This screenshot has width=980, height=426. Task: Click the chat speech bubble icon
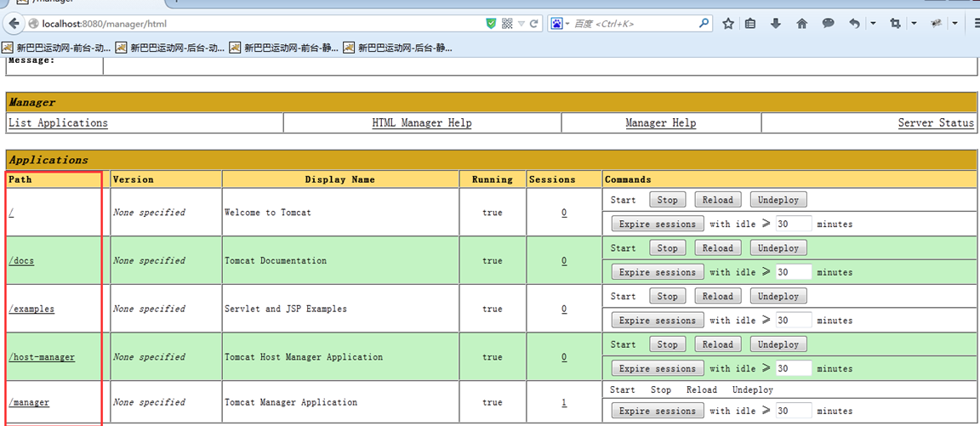(828, 24)
